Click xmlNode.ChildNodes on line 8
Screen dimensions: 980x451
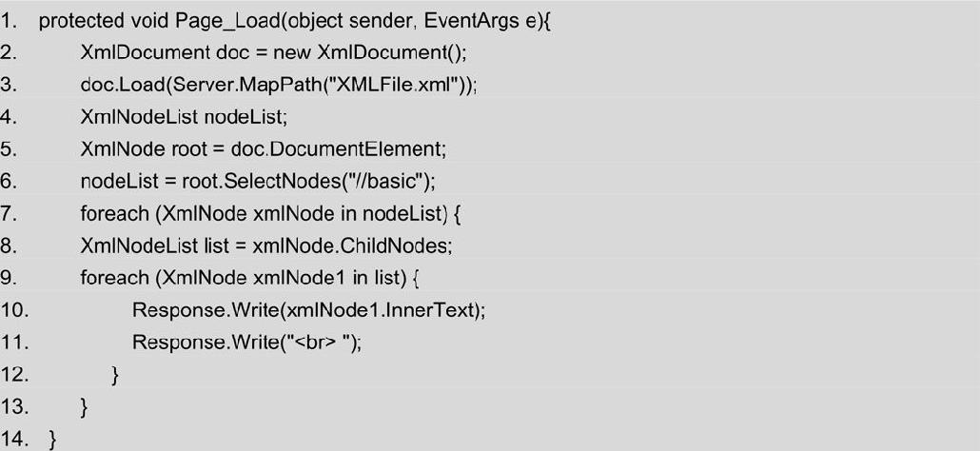(x=351, y=245)
